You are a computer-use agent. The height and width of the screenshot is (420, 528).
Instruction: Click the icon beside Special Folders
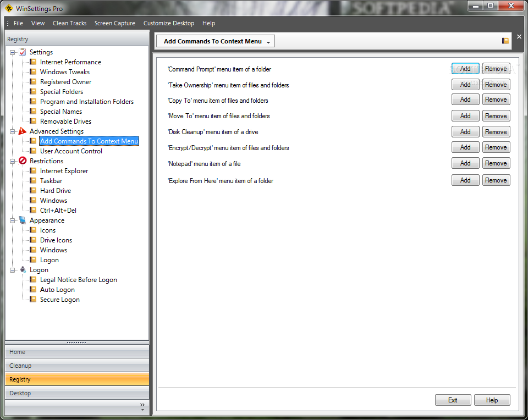[33, 92]
